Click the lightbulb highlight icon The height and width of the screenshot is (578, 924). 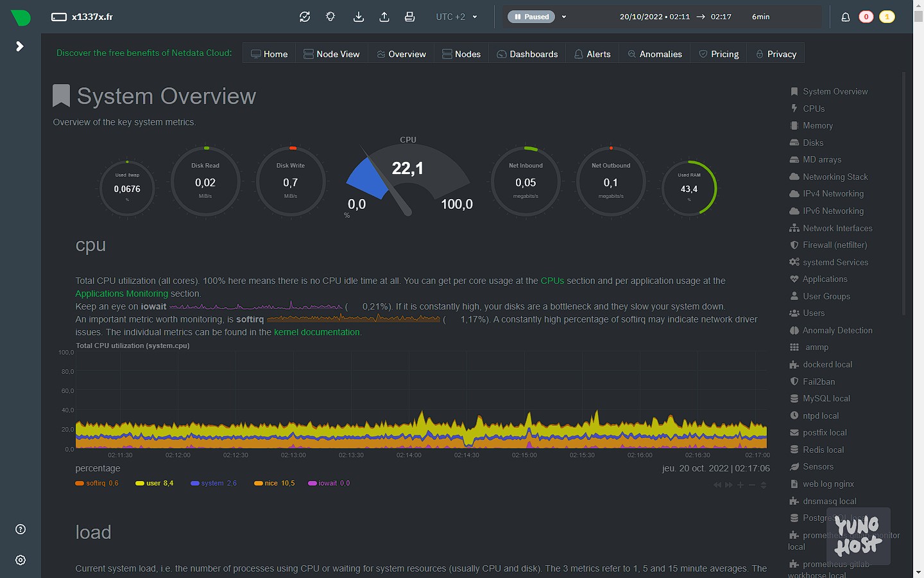(x=330, y=17)
